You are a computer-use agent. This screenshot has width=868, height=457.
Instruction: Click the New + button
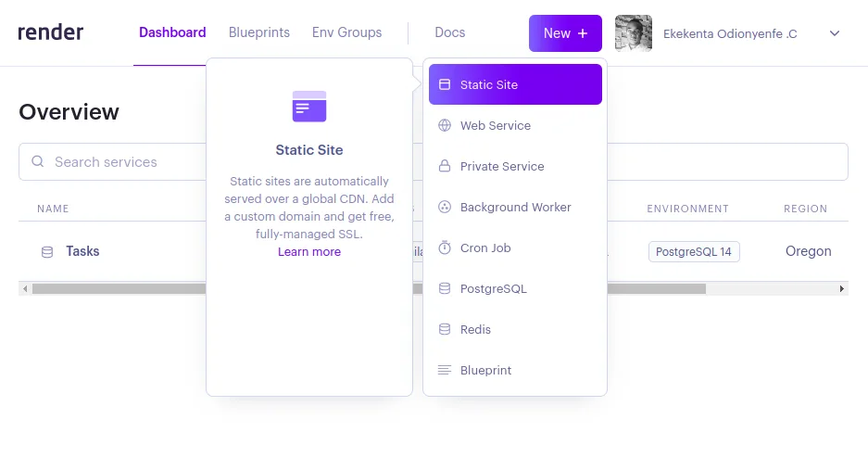click(x=565, y=33)
